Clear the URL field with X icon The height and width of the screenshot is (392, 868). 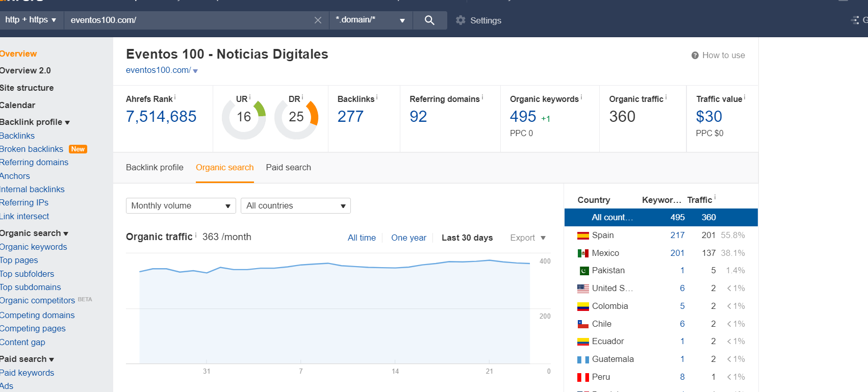pos(318,20)
